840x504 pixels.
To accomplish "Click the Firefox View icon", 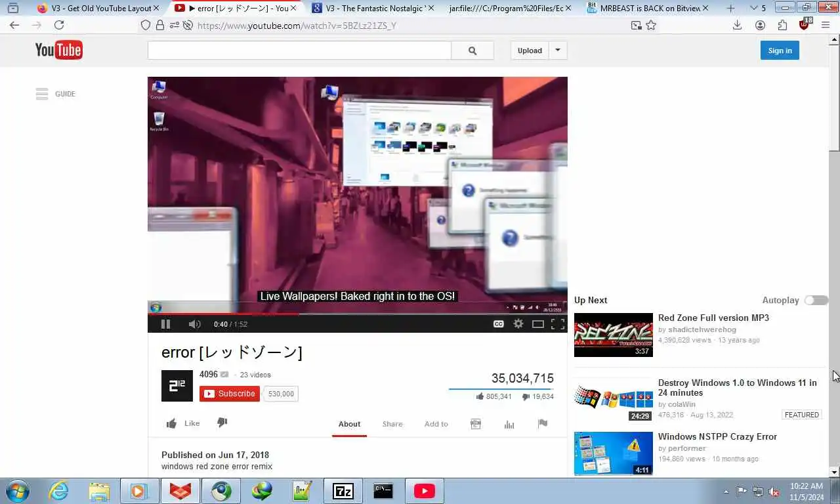I will pos(12,9).
